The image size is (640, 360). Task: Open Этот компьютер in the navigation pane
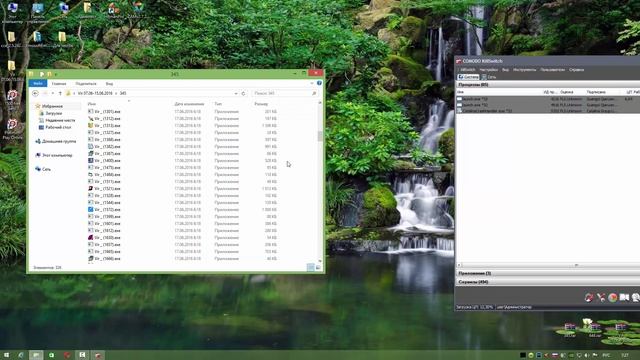coord(54,155)
